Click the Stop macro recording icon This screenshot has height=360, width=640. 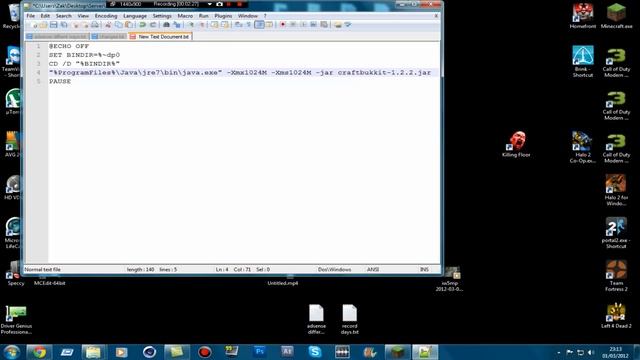293,25
